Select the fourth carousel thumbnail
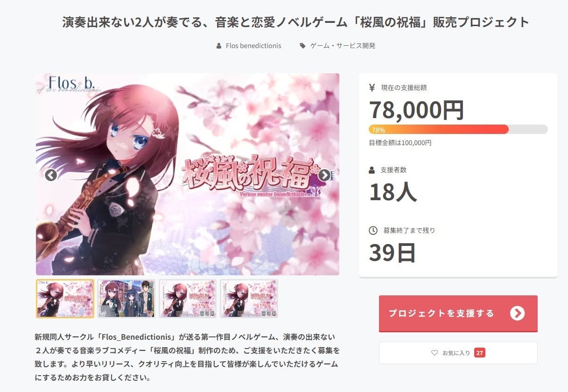568x392 pixels. [x=249, y=299]
